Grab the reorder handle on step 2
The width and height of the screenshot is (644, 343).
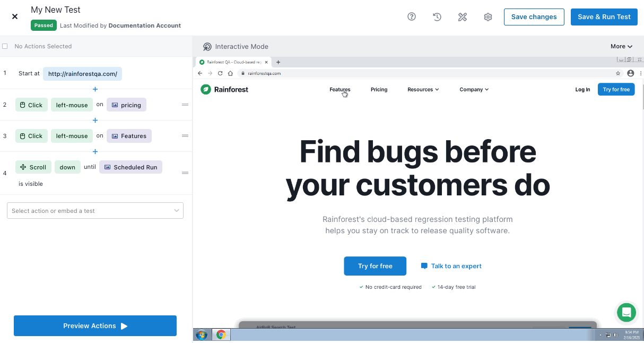tap(185, 105)
